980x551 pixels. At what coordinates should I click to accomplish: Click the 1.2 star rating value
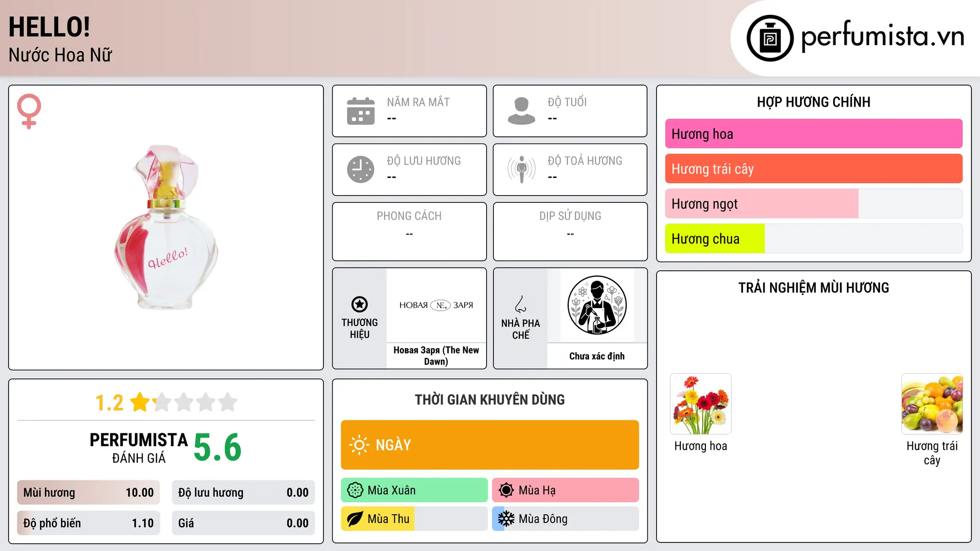[109, 403]
